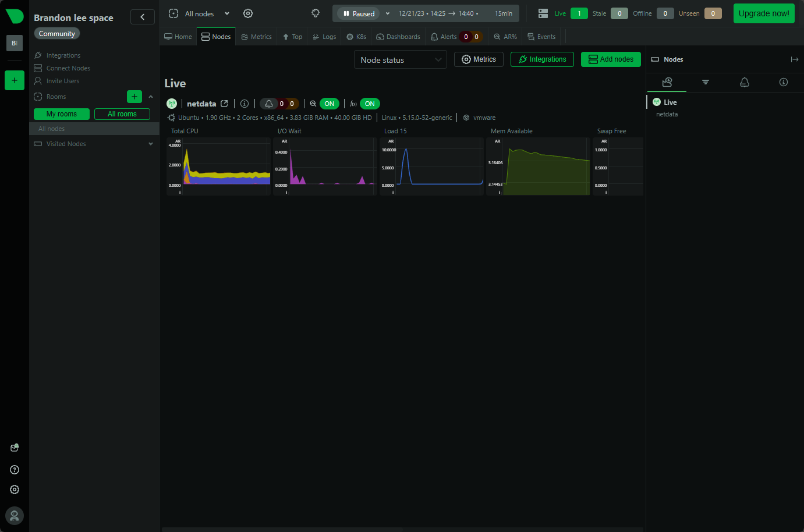
Task: Expand the Visited Nodes section
Action: [x=151, y=144]
